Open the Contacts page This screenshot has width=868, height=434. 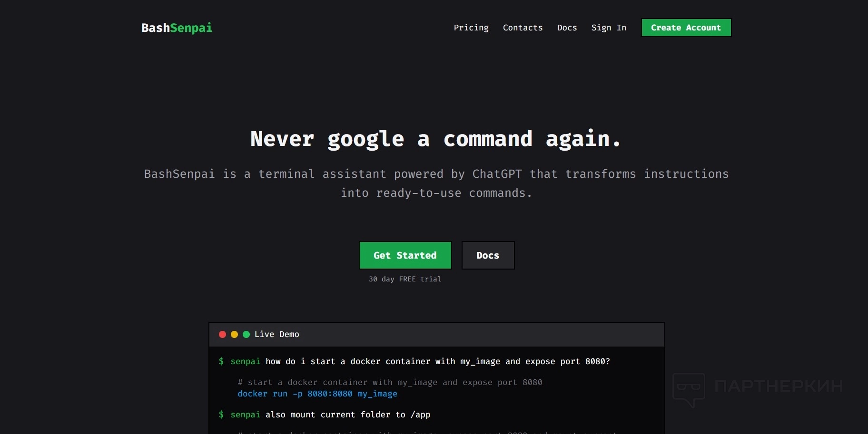coord(523,28)
